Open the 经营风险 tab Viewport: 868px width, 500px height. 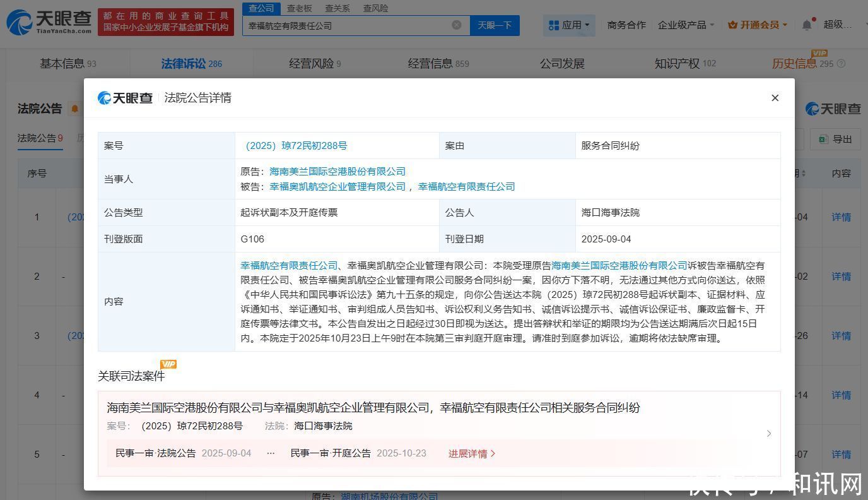315,64
